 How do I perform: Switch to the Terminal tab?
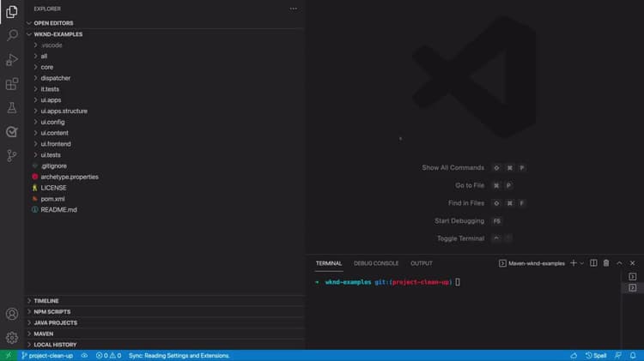[x=329, y=263]
